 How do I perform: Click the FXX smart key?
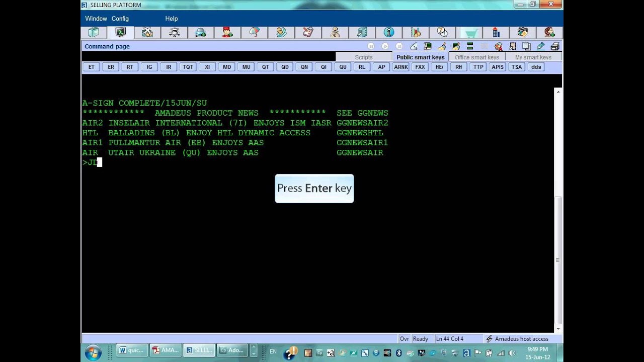pos(420,67)
